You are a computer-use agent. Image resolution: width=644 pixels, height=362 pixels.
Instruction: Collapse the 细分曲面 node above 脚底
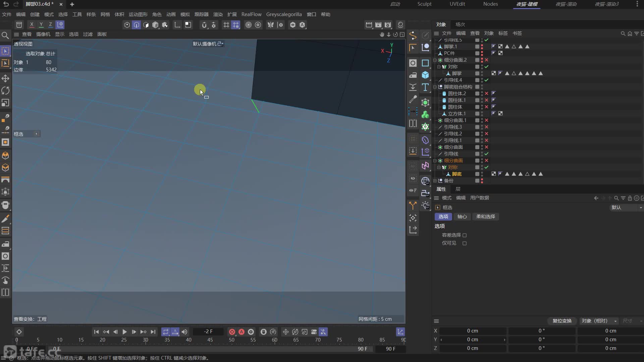pos(435,161)
